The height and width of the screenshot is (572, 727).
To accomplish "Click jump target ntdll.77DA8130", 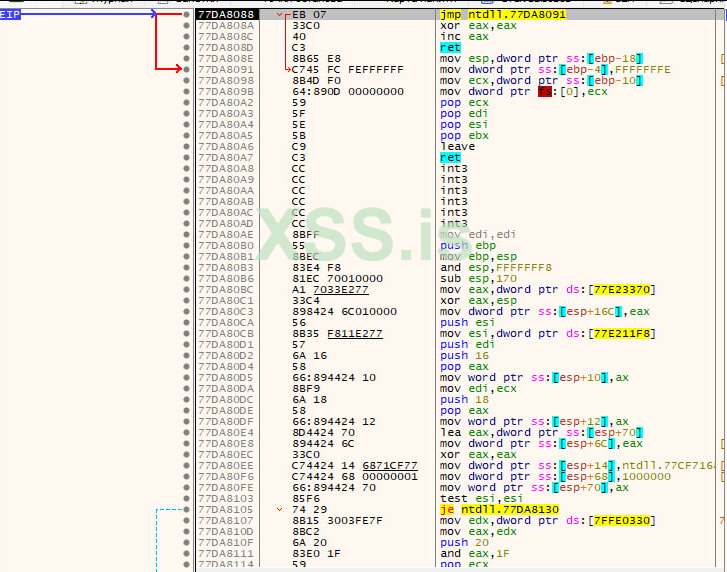I will point(510,509).
